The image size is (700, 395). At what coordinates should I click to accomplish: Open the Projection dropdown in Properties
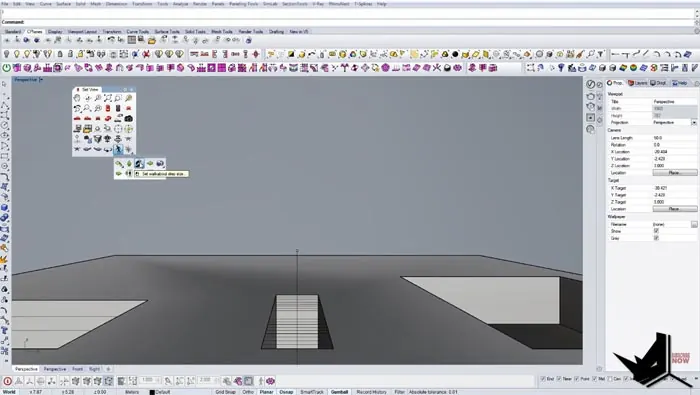tap(694, 122)
